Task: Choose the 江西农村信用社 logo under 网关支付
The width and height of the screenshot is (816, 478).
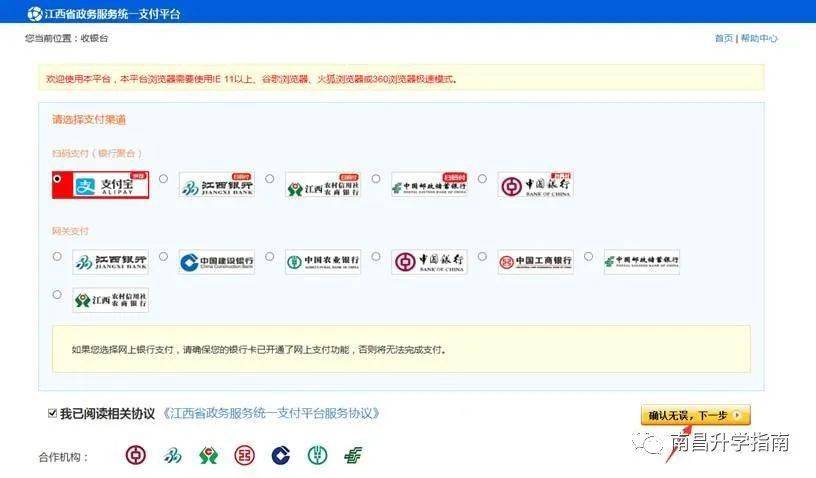Action: pos(110,300)
